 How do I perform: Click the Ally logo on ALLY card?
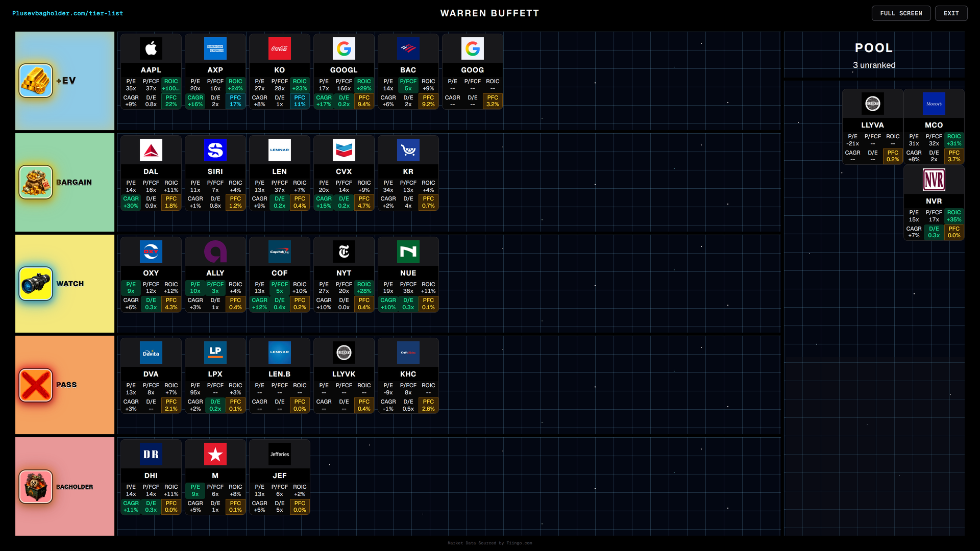(x=215, y=252)
